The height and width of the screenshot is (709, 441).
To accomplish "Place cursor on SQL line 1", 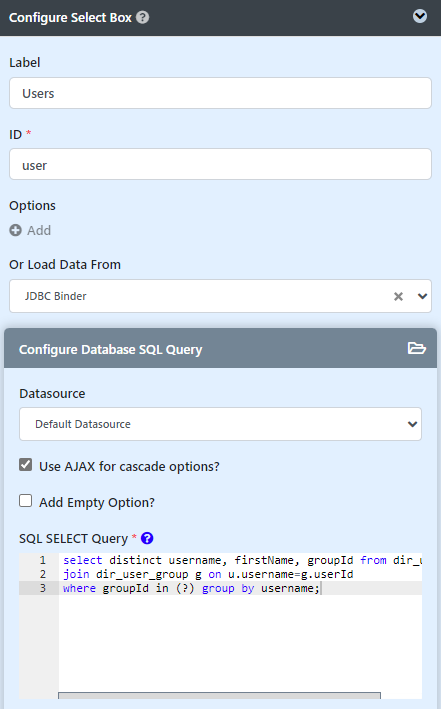I will tap(242, 560).
